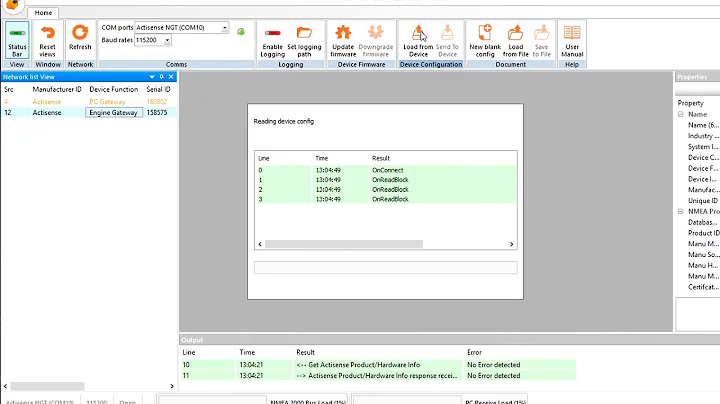Click the Serial ID column header
Viewport: 720px width, 404px height.
pyautogui.click(x=158, y=89)
